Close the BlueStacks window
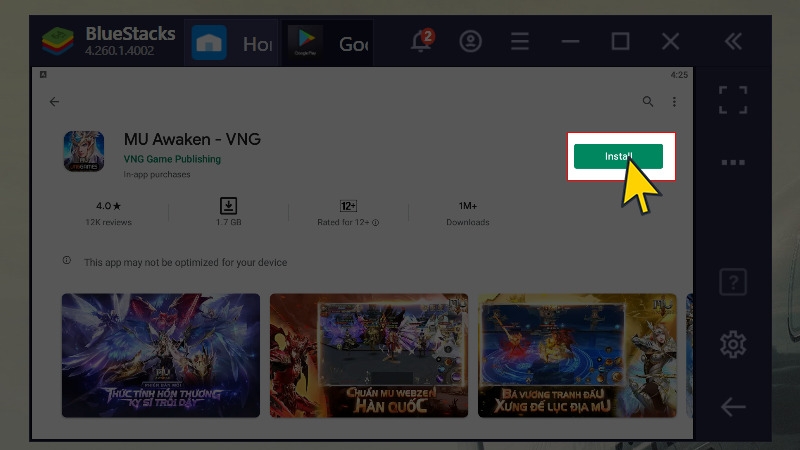The height and width of the screenshot is (450, 800). pyautogui.click(x=670, y=41)
